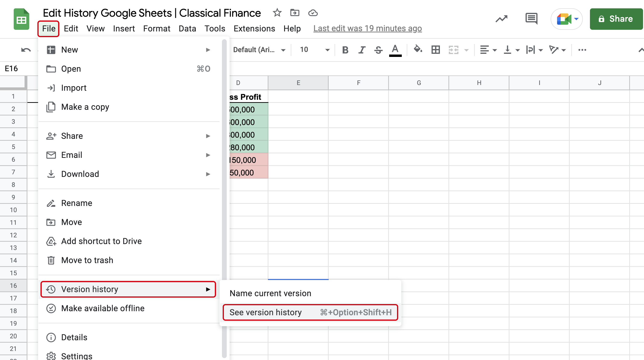This screenshot has height=360, width=644.
Task: Apply bold formatting from toolbar
Action: click(345, 50)
